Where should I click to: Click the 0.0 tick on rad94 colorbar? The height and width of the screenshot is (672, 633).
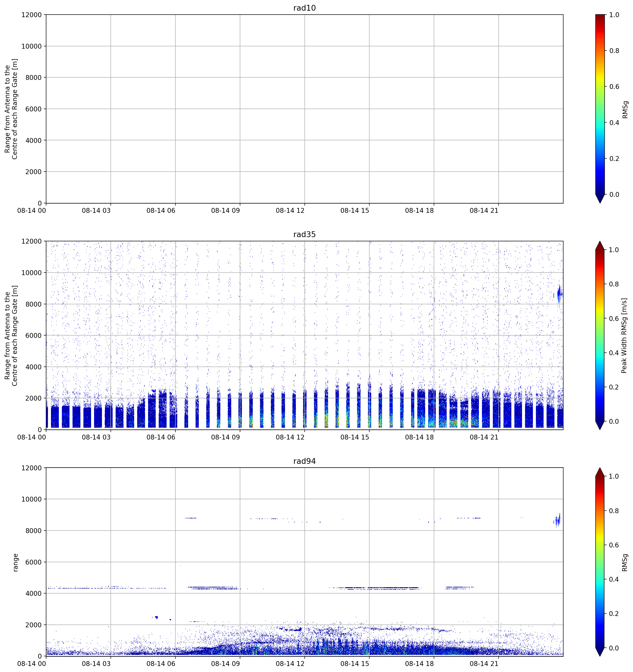614,648
